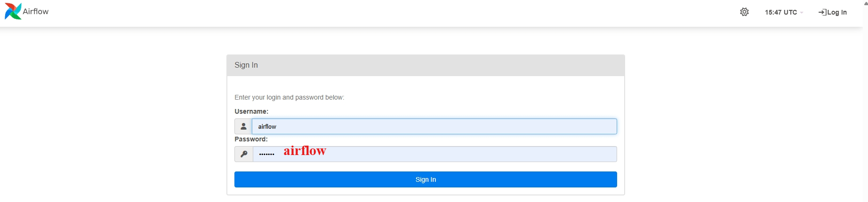The width and height of the screenshot is (868, 202).
Task: Click the Sign In panel header
Action: (426, 65)
